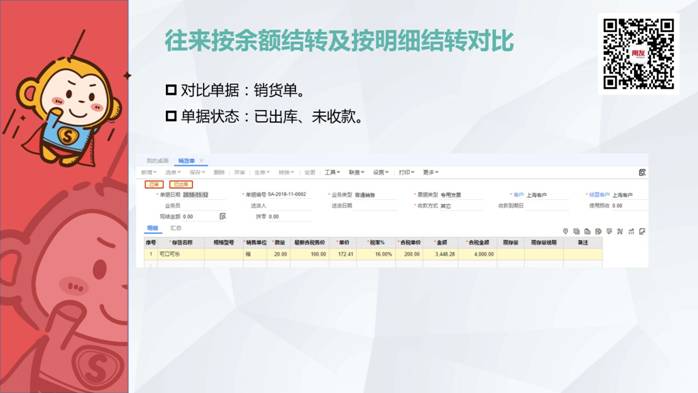Click the 含税金额 column header
This screenshot has width=698, height=393.
click(x=478, y=243)
